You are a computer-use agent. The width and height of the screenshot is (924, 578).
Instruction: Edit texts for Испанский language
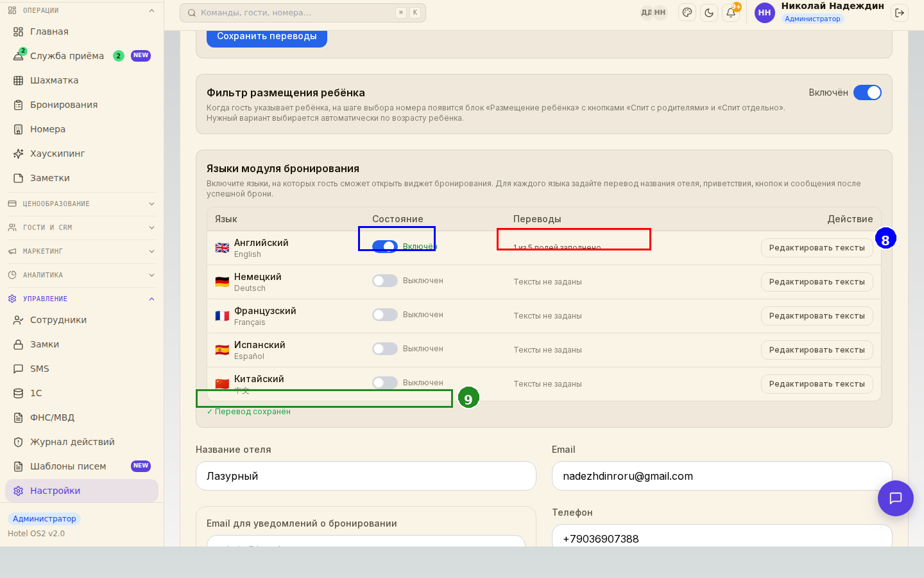point(817,350)
